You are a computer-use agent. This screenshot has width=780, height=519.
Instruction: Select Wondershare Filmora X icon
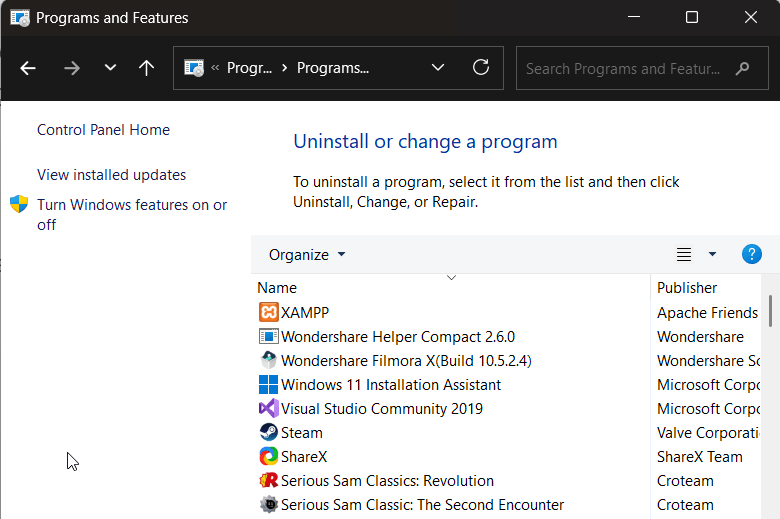pyautogui.click(x=268, y=361)
